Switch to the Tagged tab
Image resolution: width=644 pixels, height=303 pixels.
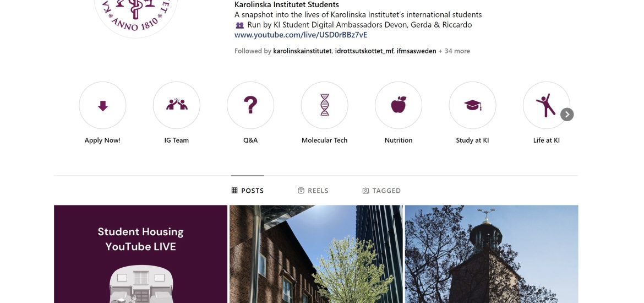click(x=381, y=191)
